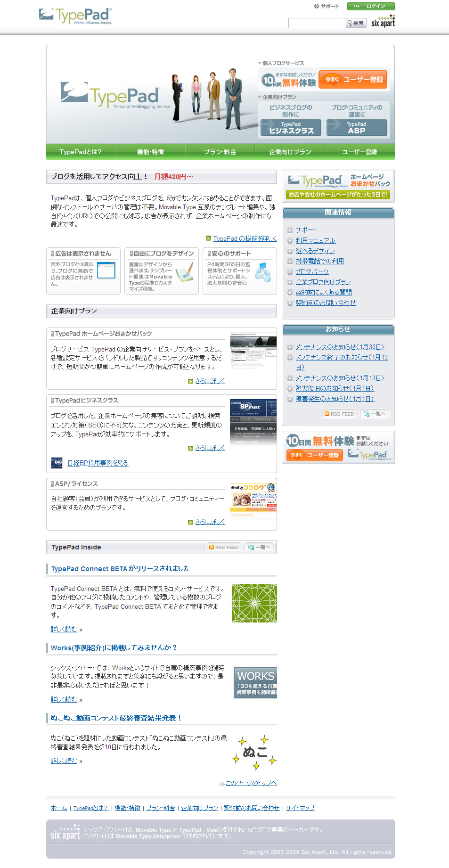Click the 検索 search button
The image size is (449, 868).
356,23
